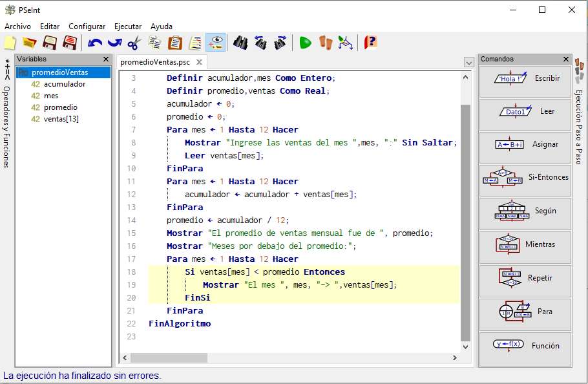
Task: Select the ventas[13] variable
Action: pos(61,119)
